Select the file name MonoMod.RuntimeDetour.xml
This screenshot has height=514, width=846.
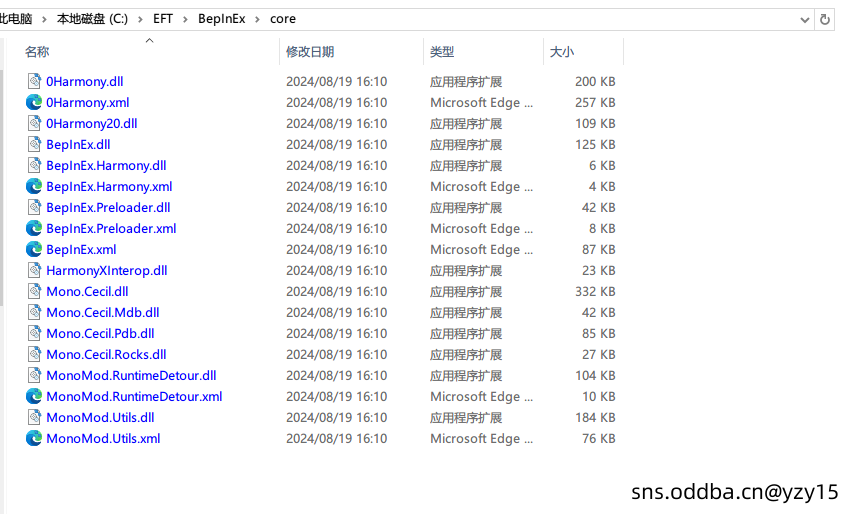134,397
